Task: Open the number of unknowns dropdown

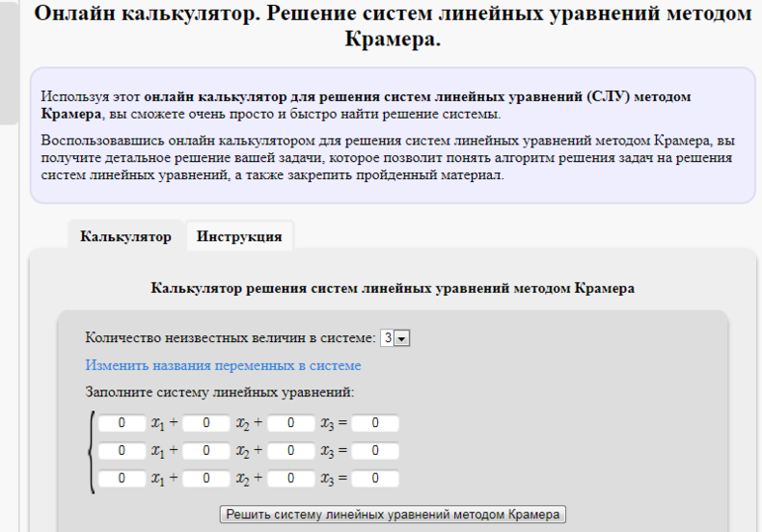Action: tap(395, 338)
